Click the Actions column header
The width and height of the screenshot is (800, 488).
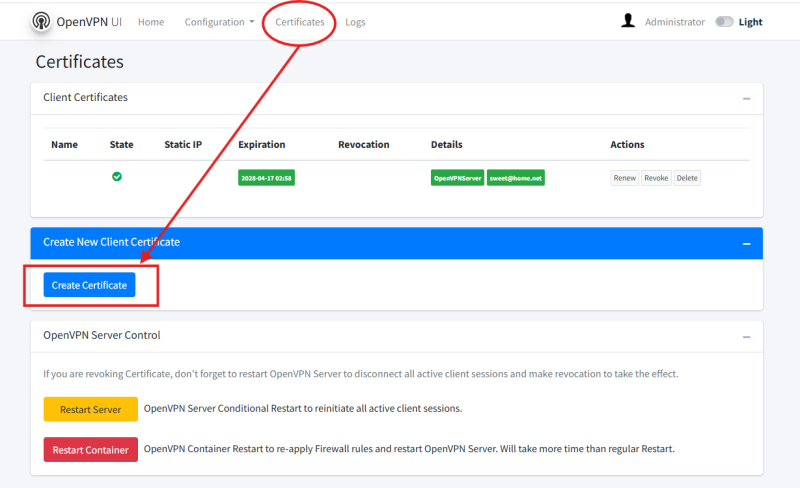[627, 144]
